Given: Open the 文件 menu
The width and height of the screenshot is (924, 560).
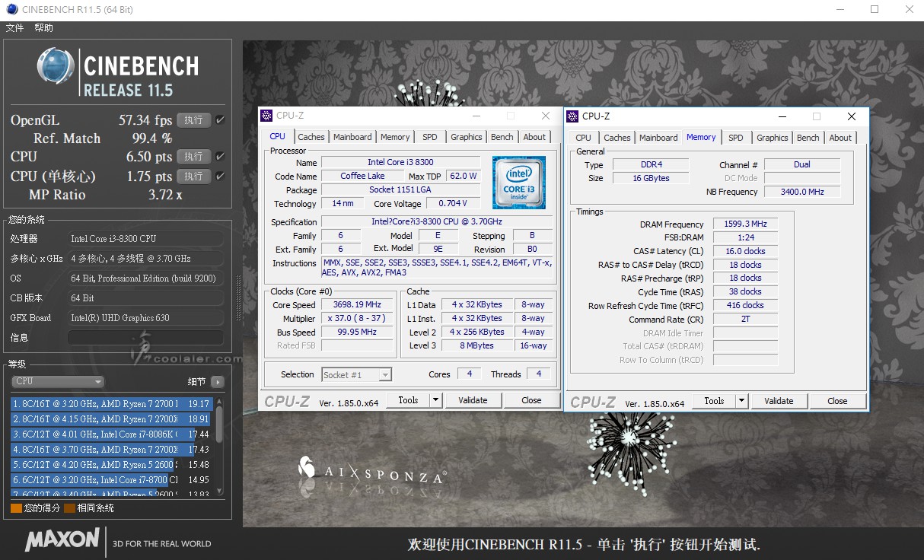Looking at the screenshot, I should pyautogui.click(x=14, y=28).
